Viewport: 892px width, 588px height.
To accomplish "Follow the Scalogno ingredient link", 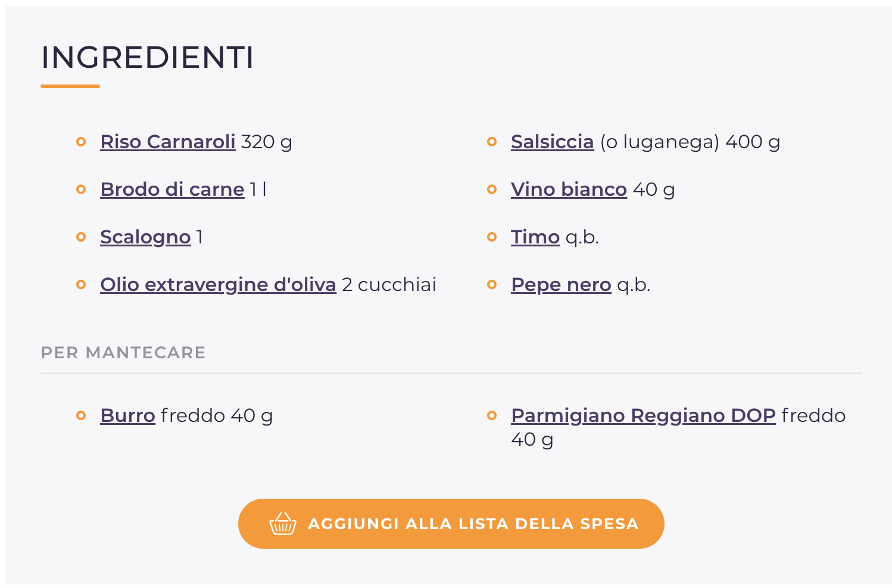I will coord(145,237).
